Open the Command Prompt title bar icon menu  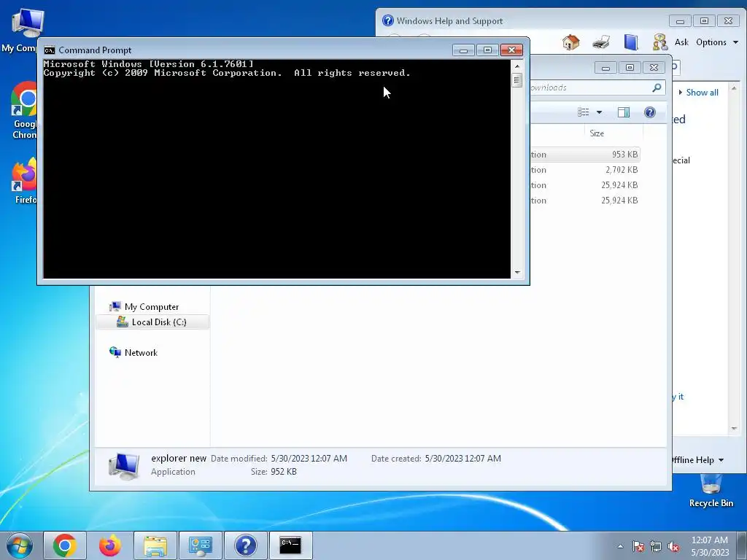pos(49,50)
